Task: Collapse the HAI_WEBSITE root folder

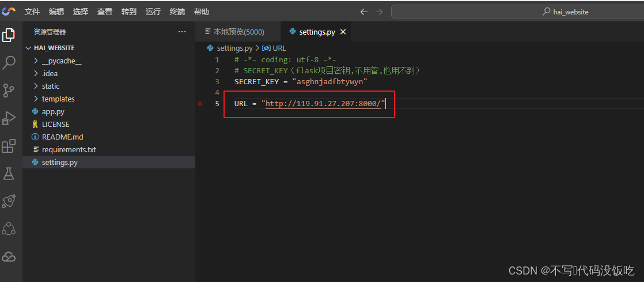Action: click(109, 48)
